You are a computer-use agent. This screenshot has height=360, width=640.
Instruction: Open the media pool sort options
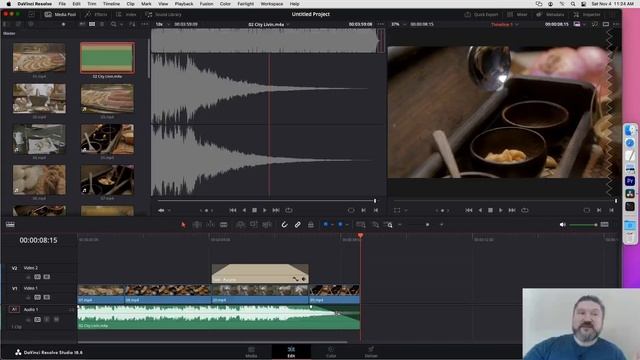pyautogui.click(x=132, y=24)
